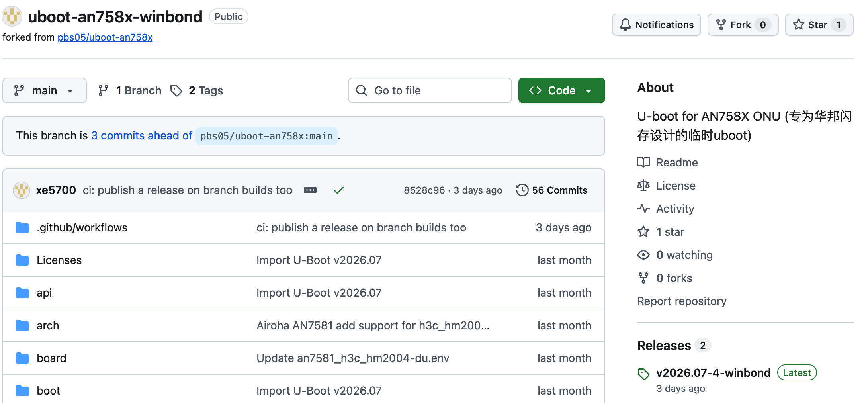Expand the green Code dropdown button
The height and width of the screenshot is (403, 868).
click(x=561, y=90)
